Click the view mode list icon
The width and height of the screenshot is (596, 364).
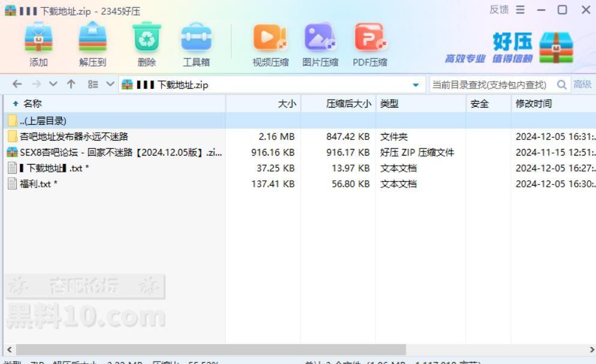pos(93,84)
